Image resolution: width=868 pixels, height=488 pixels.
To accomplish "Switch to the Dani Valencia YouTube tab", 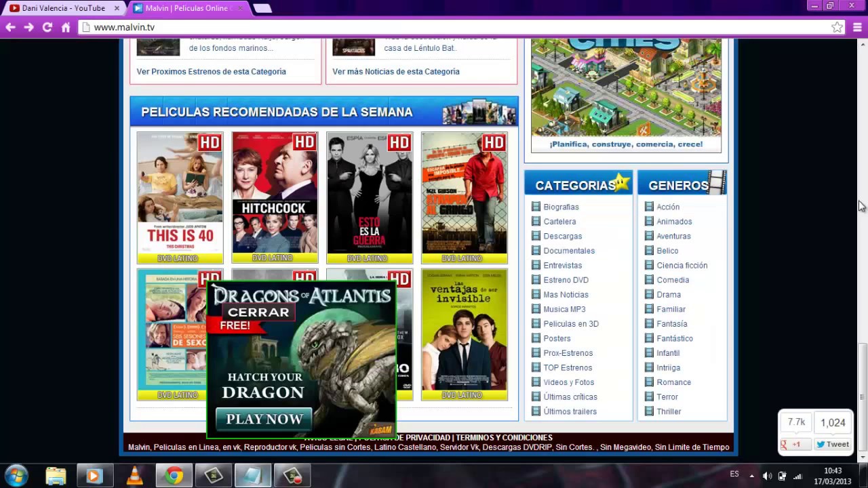I will point(62,8).
